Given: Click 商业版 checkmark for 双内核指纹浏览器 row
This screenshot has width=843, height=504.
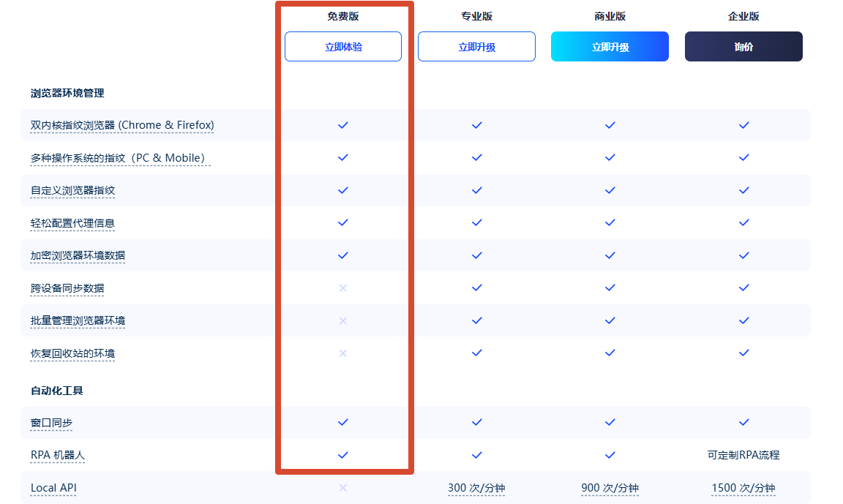Looking at the screenshot, I should point(610,125).
